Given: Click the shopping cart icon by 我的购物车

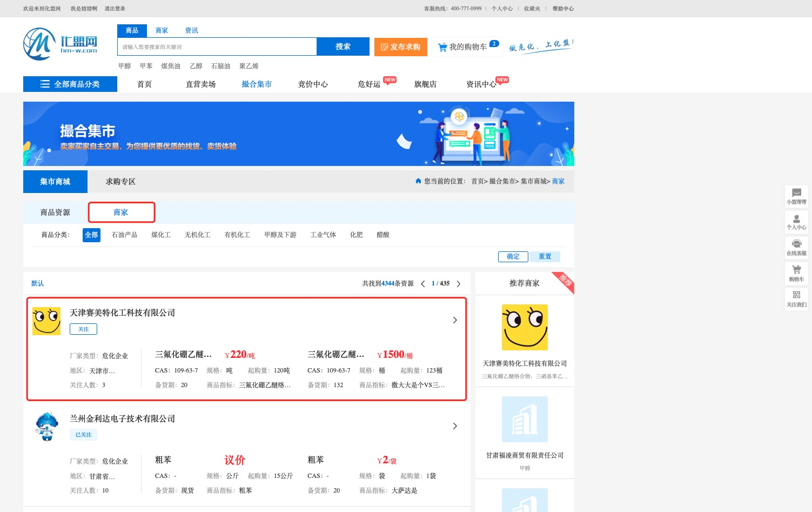Looking at the screenshot, I should pos(442,47).
